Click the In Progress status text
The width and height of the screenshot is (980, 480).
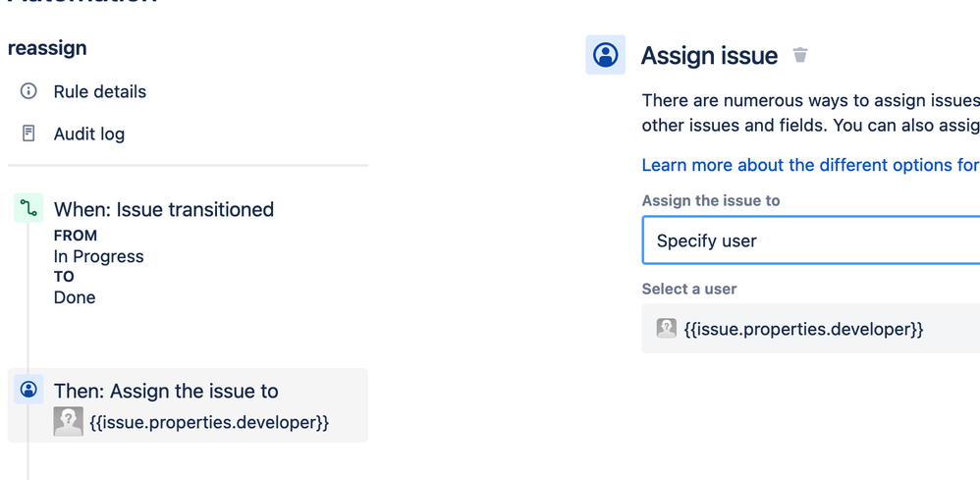(99, 256)
